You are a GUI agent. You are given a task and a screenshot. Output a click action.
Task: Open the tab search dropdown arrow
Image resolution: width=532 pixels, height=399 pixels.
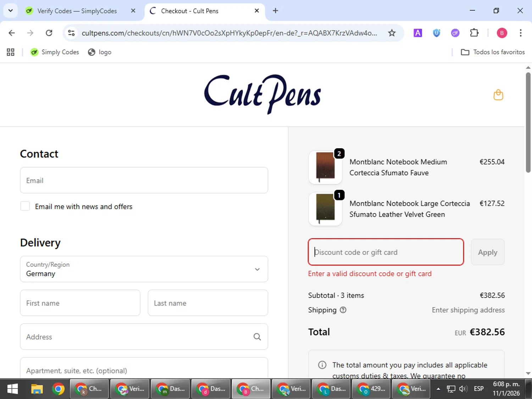click(11, 11)
